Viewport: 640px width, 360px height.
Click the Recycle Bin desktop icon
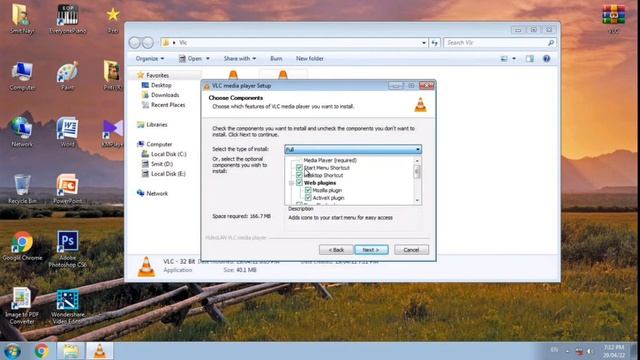(22, 189)
